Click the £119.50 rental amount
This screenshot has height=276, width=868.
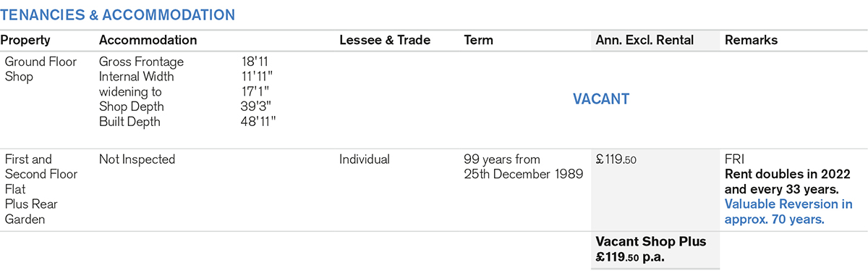(616, 159)
